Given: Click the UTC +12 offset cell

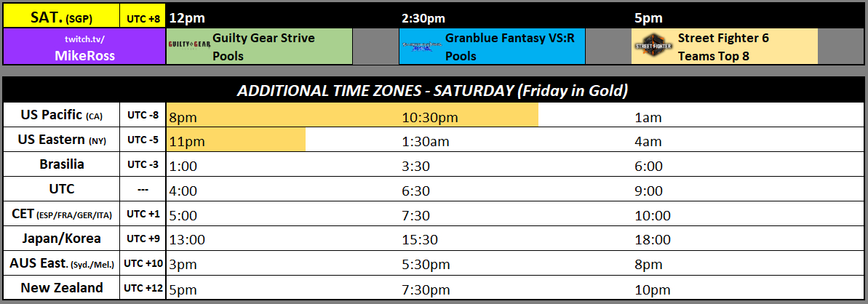Looking at the screenshot, I should click(x=143, y=288).
